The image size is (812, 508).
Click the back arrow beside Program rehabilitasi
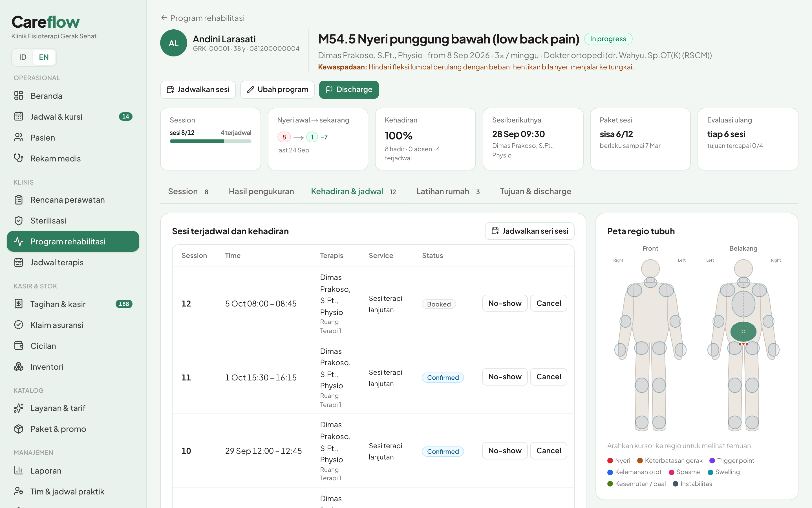point(164,17)
